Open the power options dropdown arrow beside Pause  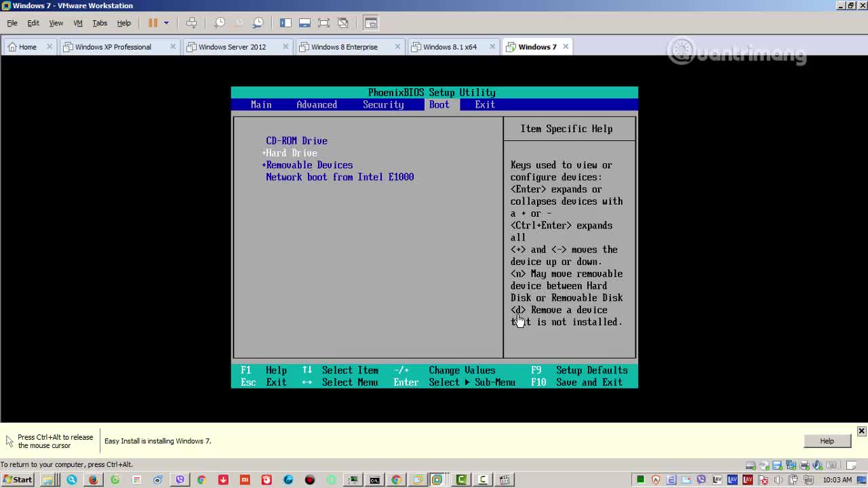pyautogui.click(x=166, y=23)
